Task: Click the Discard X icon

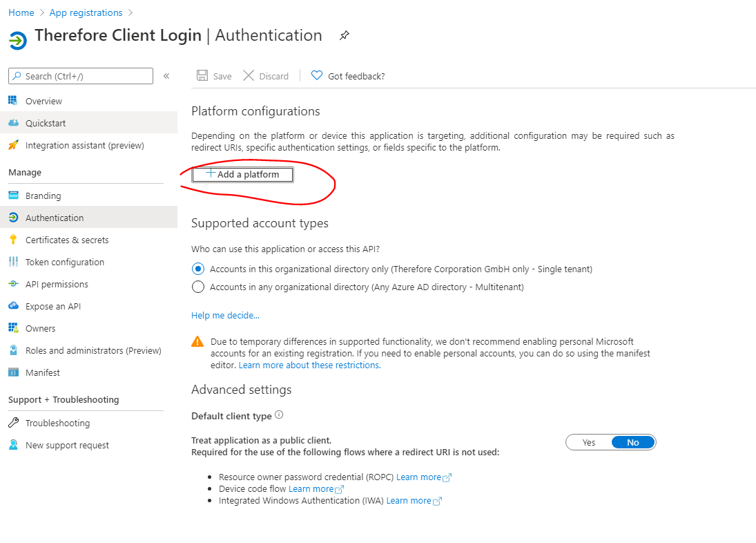Action: 249,76
